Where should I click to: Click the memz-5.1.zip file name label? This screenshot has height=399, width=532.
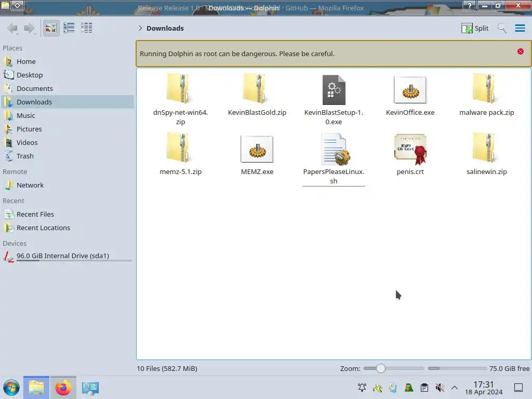pyautogui.click(x=180, y=171)
